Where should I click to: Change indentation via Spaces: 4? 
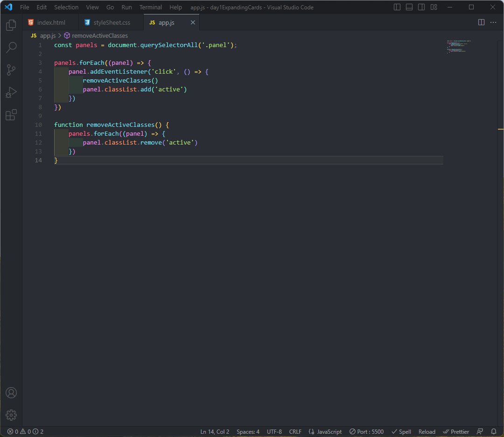coord(248,431)
